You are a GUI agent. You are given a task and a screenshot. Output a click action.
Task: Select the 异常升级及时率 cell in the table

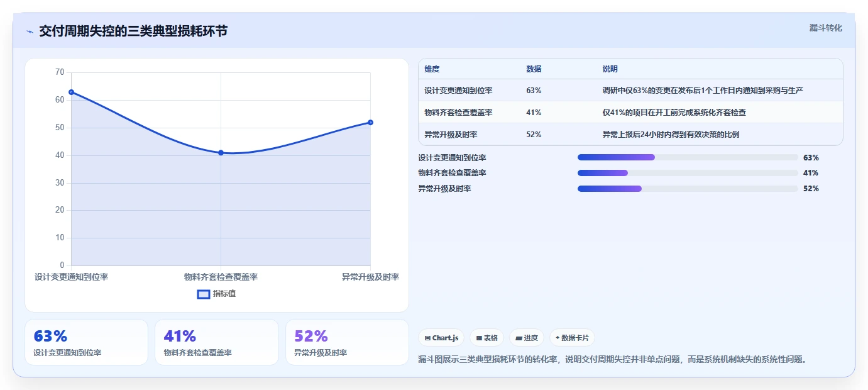[x=451, y=135]
